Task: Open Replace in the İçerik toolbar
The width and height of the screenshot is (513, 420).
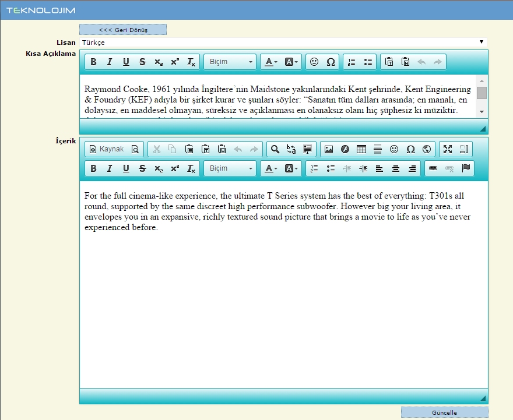Action: click(291, 149)
